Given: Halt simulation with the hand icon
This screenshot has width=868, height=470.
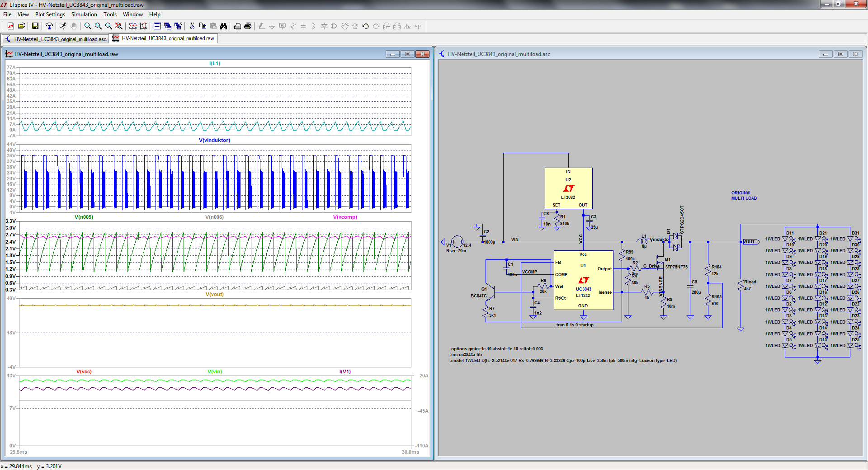Looking at the screenshot, I should (74, 26).
